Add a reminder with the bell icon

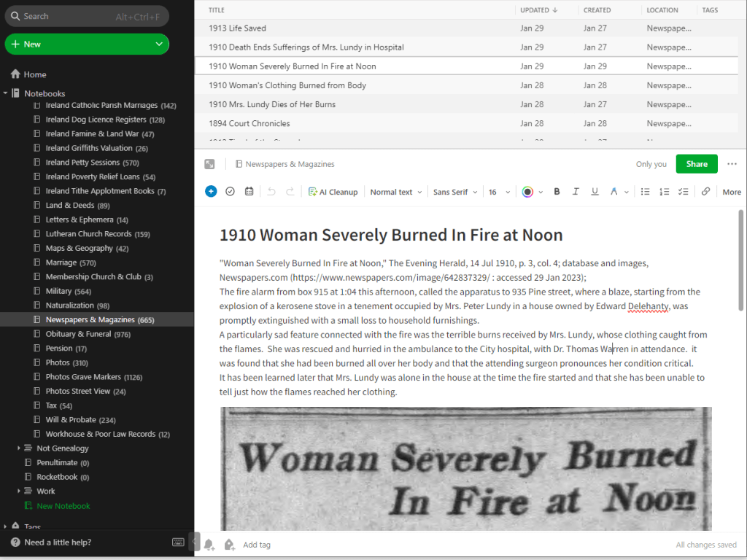(209, 545)
